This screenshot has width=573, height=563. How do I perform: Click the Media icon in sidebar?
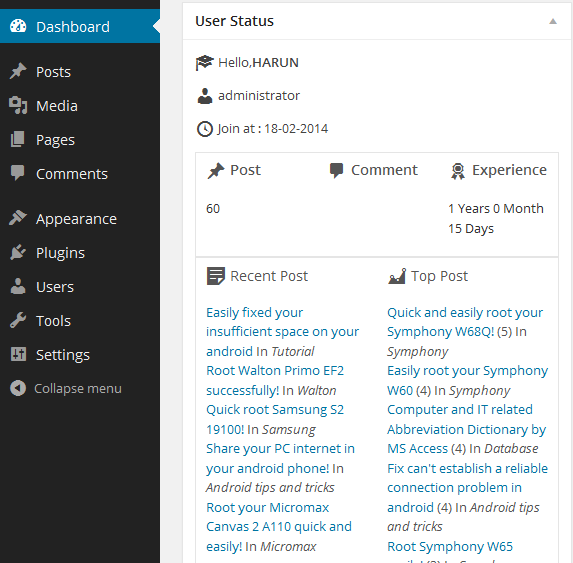pos(18,105)
